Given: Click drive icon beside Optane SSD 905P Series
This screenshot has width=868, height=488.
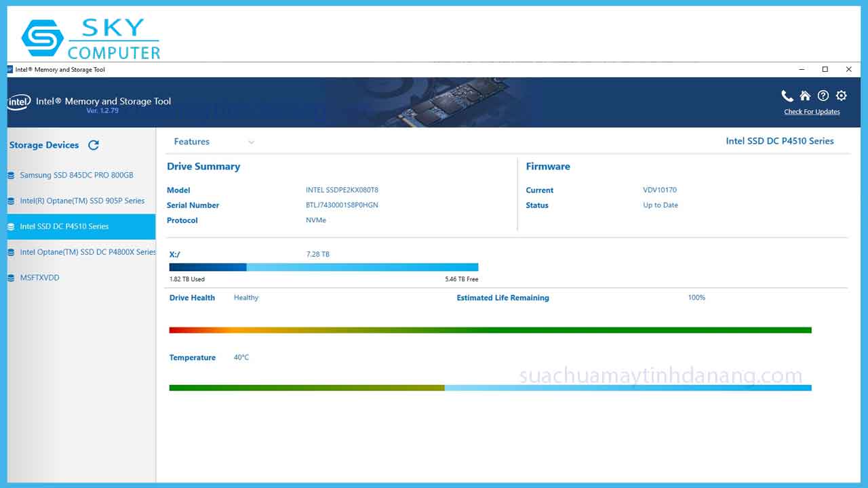Looking at the screenshot, I should [11, 201].
